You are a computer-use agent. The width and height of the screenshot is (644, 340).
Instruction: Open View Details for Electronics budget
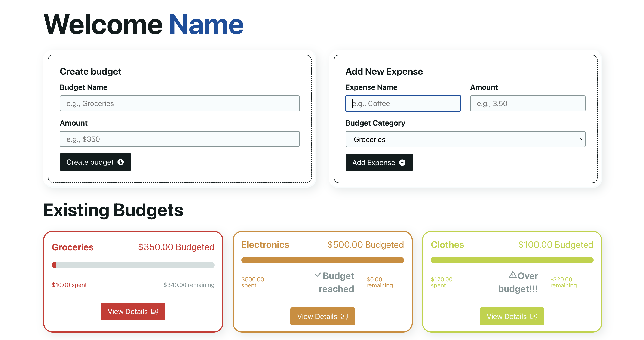click(x=322, y=316)
